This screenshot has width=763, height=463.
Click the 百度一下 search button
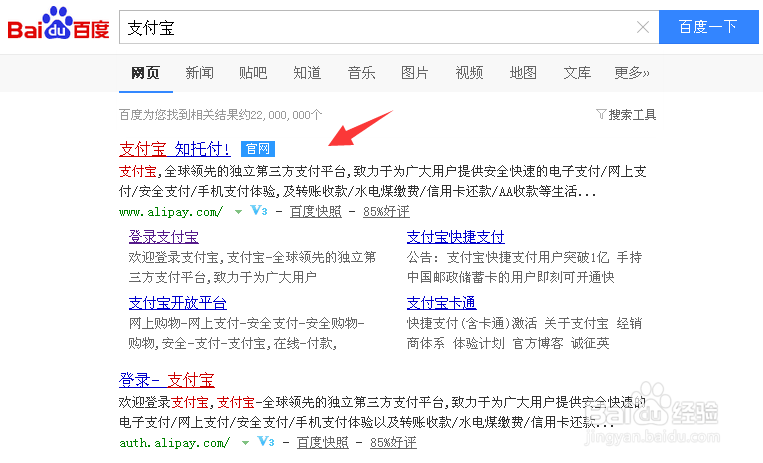point(708,27)
